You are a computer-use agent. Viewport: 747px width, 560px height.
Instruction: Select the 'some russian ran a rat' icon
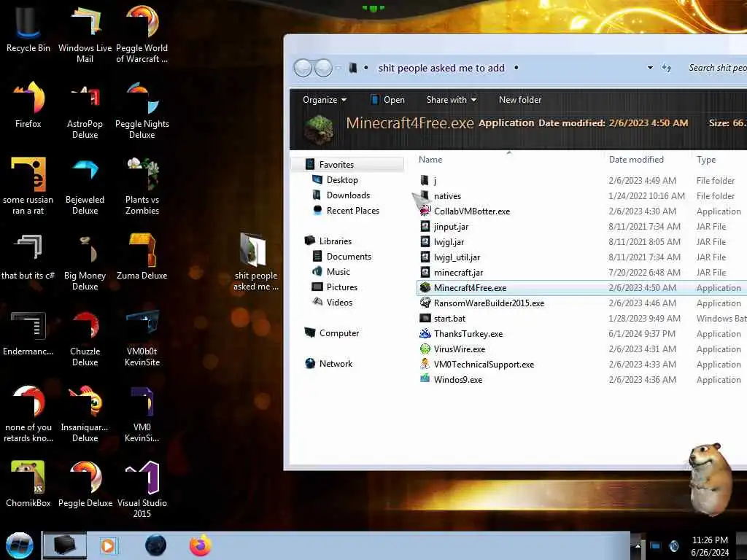click(x=28, y=186)
